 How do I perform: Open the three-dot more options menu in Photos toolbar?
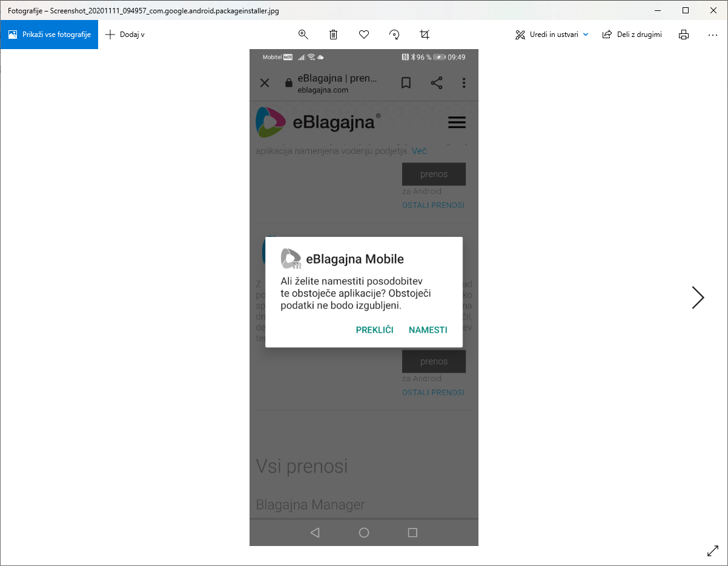pos(713,35)
